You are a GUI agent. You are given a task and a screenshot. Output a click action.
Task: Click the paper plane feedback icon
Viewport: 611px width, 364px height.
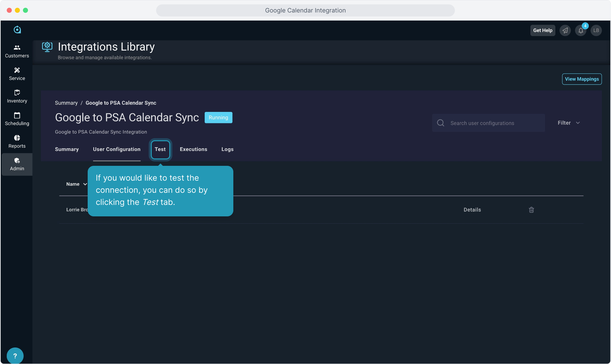[565, 30]
